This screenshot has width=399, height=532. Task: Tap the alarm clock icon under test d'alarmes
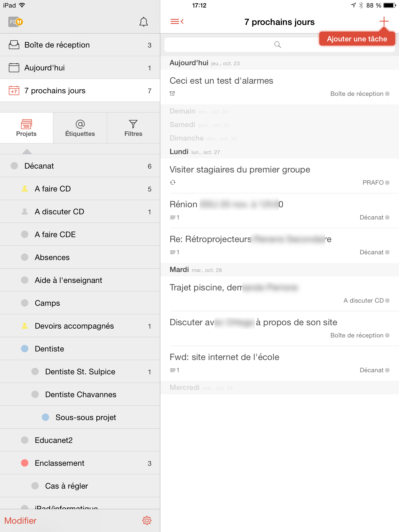172,94
